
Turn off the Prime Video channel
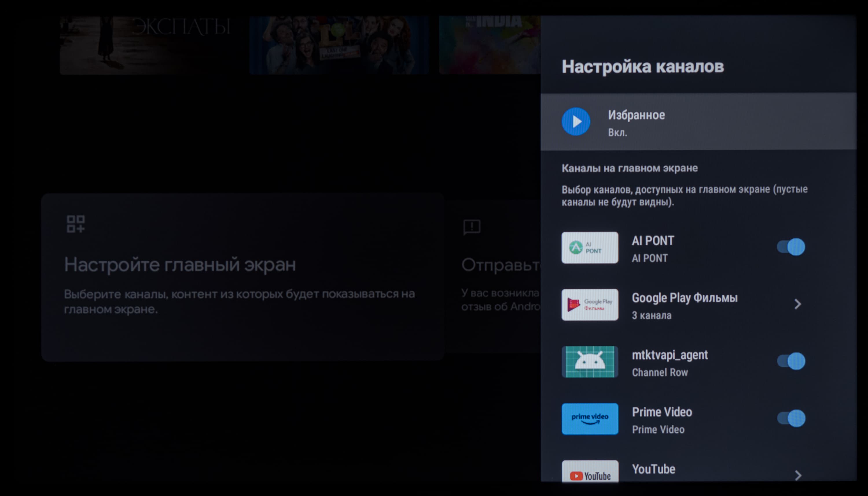(791, 418)
